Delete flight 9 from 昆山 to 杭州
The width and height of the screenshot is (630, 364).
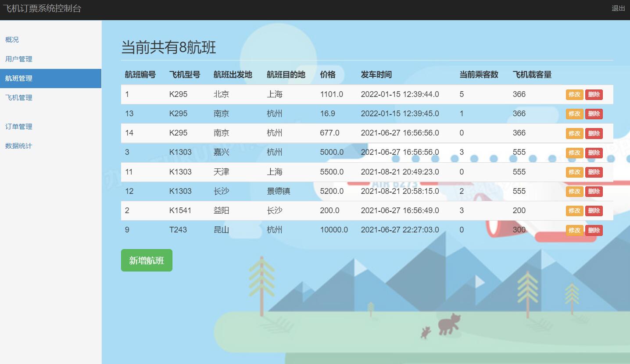click(x=594, y=230)
